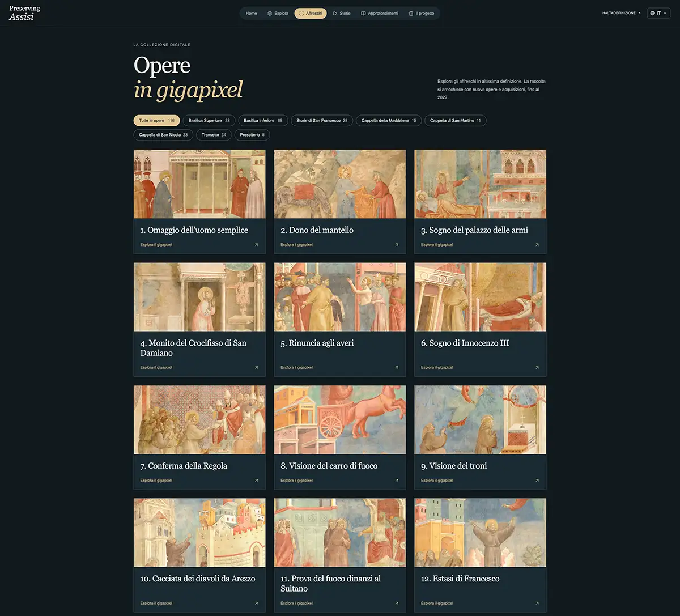Filter by Cappella di San Nicola
Viewport: 680px width, 616px height.
coord(163,135)
